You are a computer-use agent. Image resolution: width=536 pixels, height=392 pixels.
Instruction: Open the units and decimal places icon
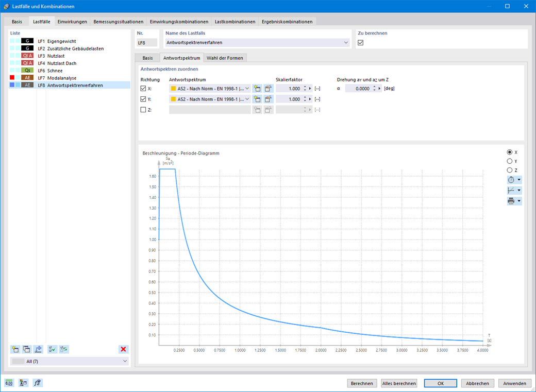click(x=9, y=383)
